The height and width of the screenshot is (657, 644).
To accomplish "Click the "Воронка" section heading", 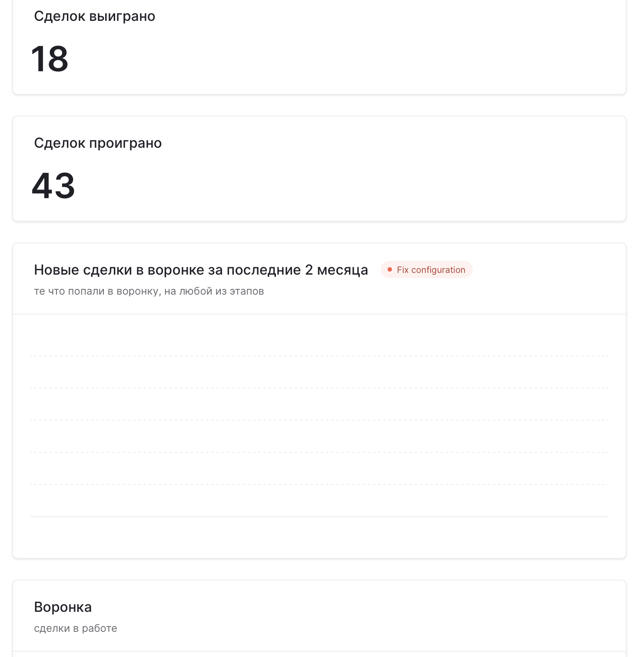I will point(63,607).
